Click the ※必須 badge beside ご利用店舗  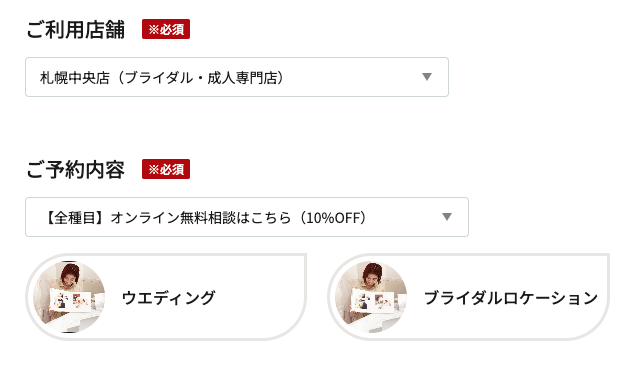click(x=166, y=29)
